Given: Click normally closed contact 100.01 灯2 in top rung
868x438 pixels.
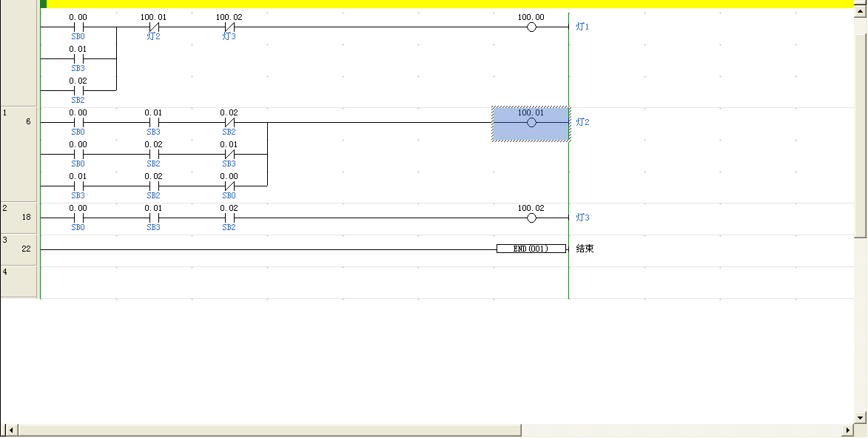Looking at the screenshot, I should coord(154,27).
